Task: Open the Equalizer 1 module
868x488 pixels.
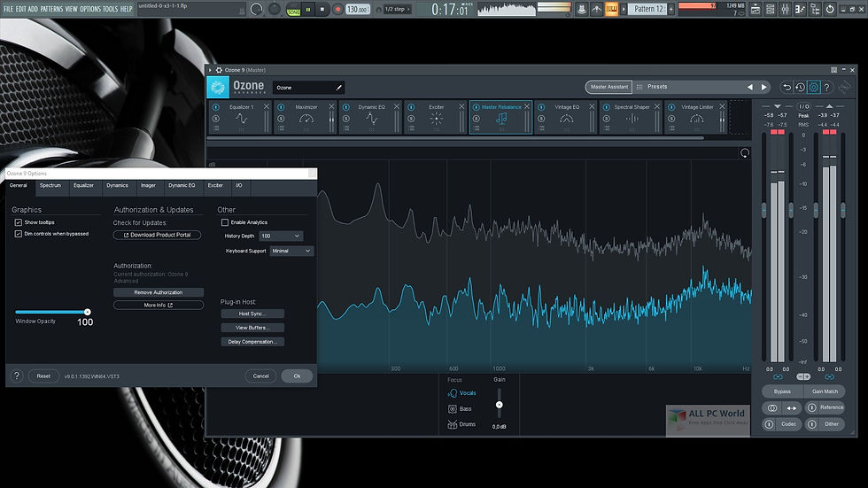Action: (241, 119)
